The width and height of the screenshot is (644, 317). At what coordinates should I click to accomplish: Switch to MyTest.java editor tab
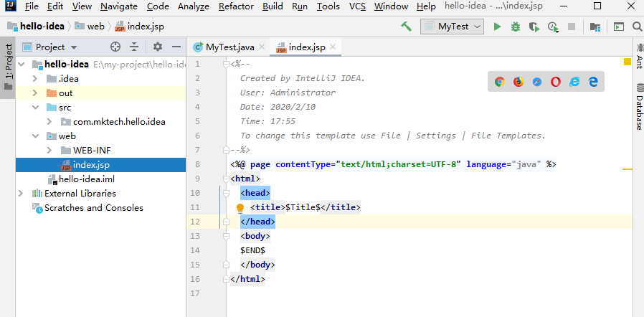click(x=229, y=47)
